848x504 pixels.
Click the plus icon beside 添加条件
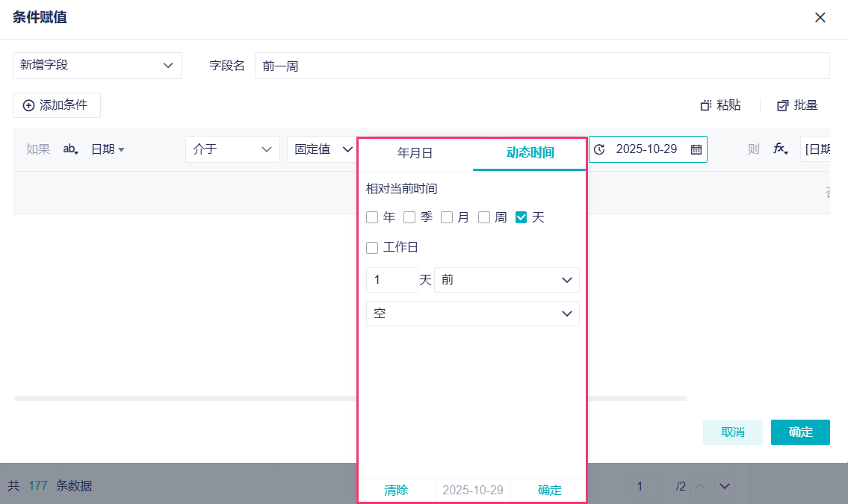pyautogui.click(x=28, y=105)
